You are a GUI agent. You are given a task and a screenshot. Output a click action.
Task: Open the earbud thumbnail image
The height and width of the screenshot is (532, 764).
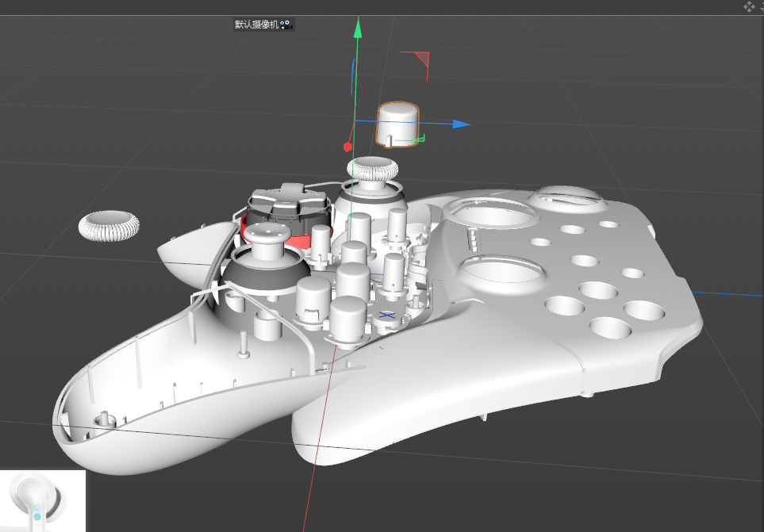42,501
